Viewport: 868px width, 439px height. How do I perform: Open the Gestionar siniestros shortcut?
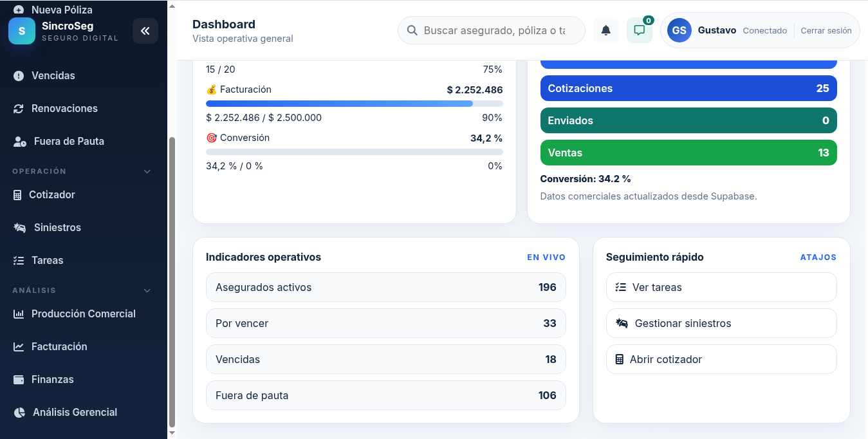click(x=721, y=323)
